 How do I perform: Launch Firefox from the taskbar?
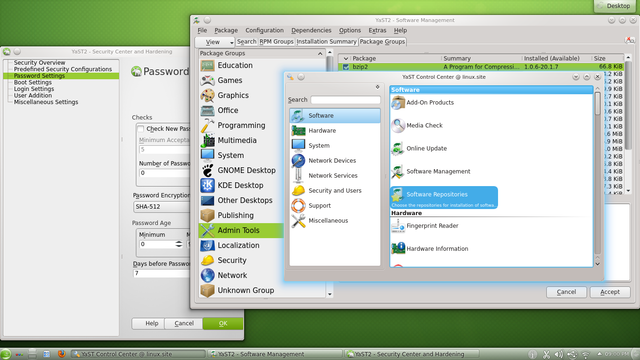point(62,354)
